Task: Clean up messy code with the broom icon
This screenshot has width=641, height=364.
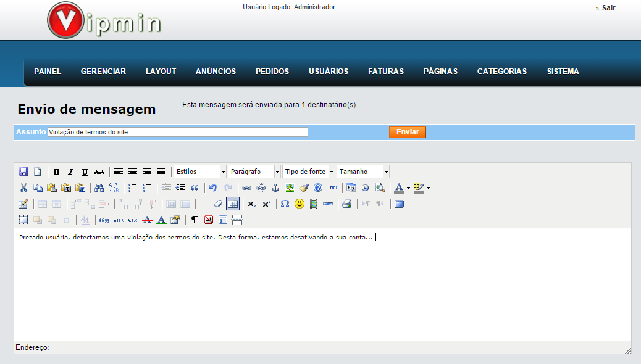Action: (x=304, y=188)
